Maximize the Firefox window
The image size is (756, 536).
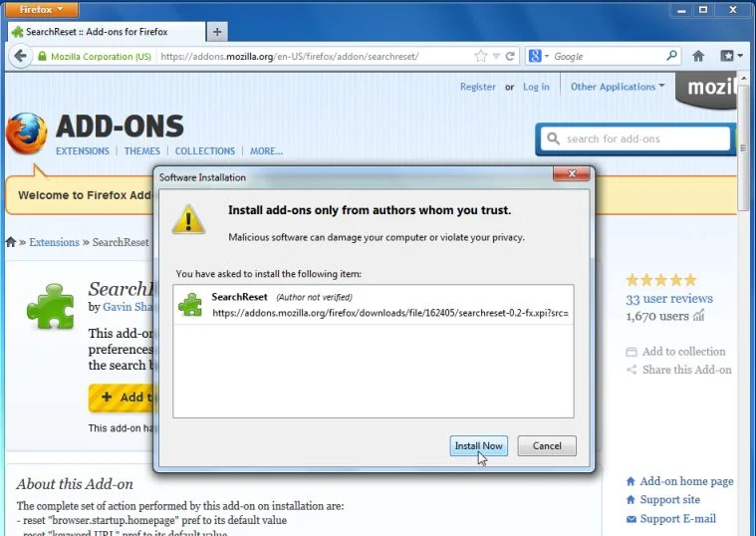[703, 10]
